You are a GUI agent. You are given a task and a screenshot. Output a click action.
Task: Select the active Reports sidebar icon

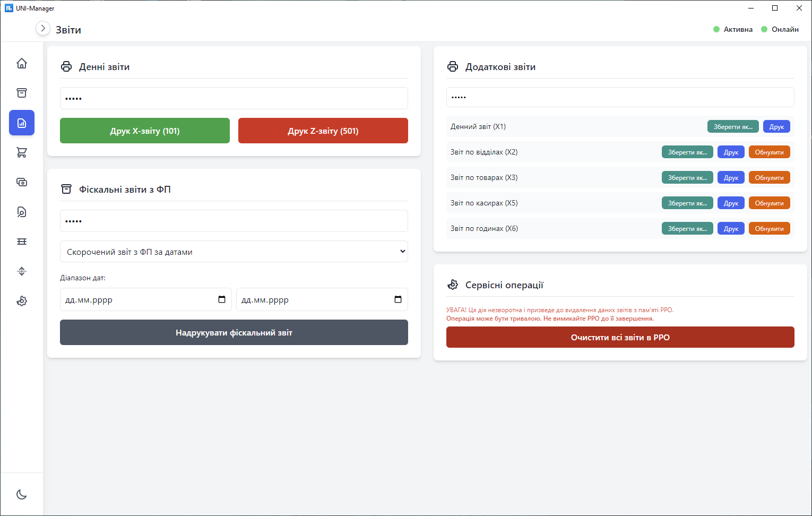22,123
